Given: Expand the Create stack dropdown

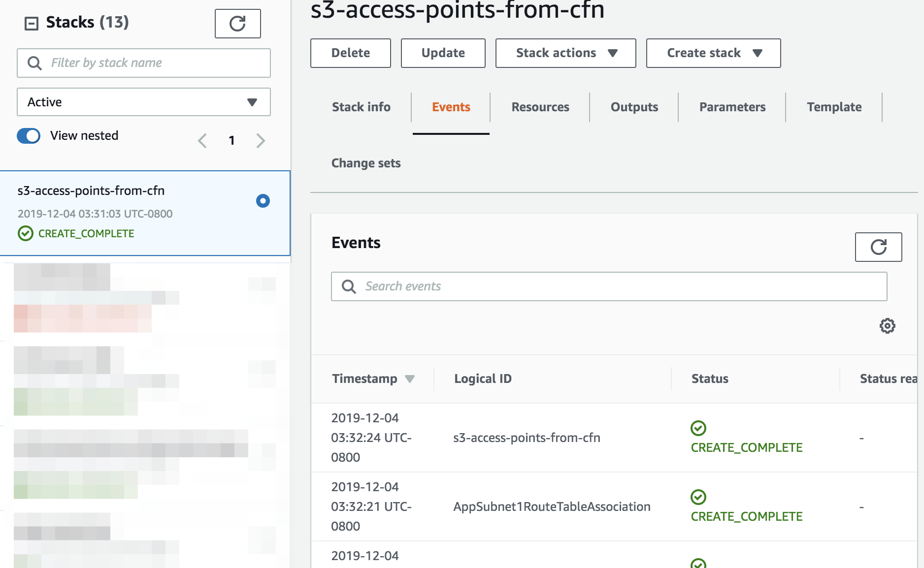Looking at the screenshot, I should tap(713, 53).
